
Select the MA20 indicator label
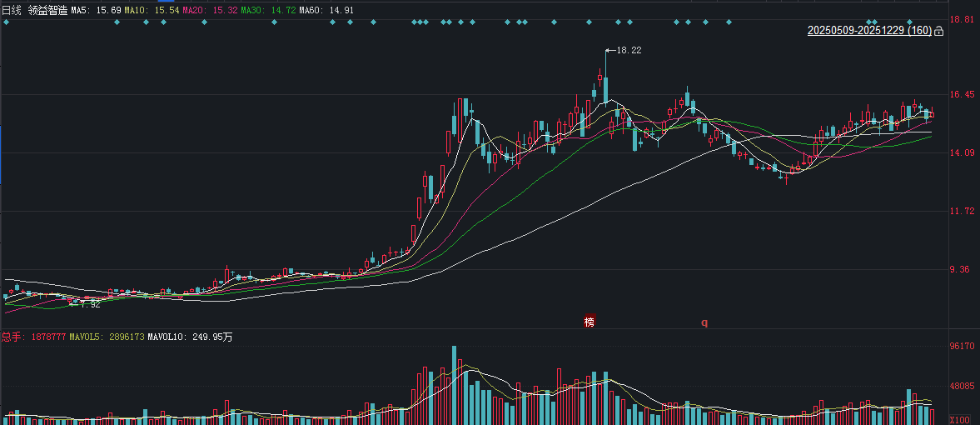[209, 9]
